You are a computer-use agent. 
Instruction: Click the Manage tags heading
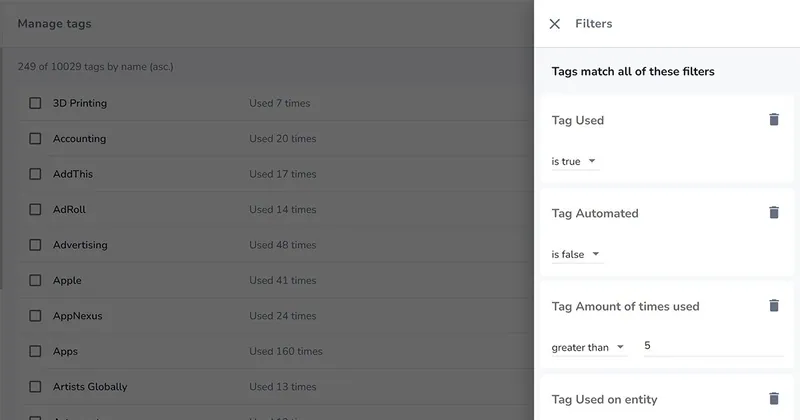(x=55, y=24)
